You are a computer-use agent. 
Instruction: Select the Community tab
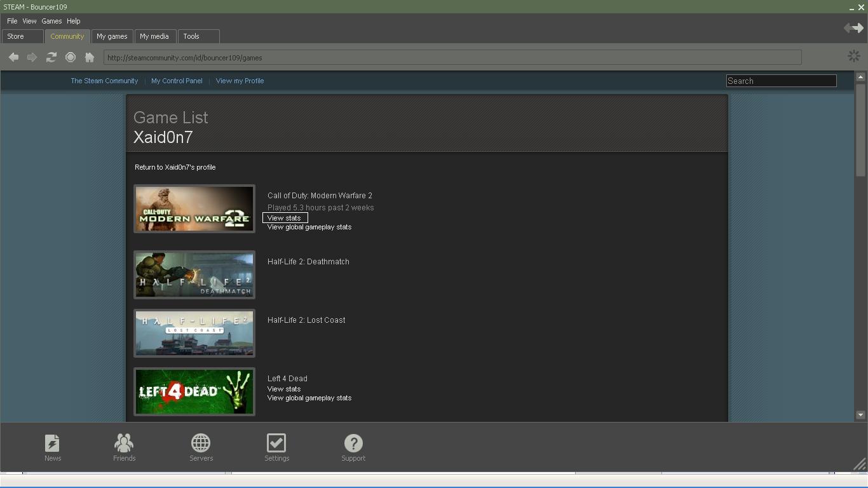click(67, 36)
